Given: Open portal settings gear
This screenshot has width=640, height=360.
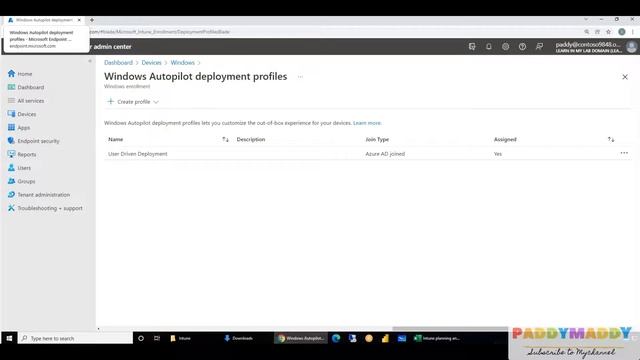Looking at the screenshot, I should click(505, 47).
